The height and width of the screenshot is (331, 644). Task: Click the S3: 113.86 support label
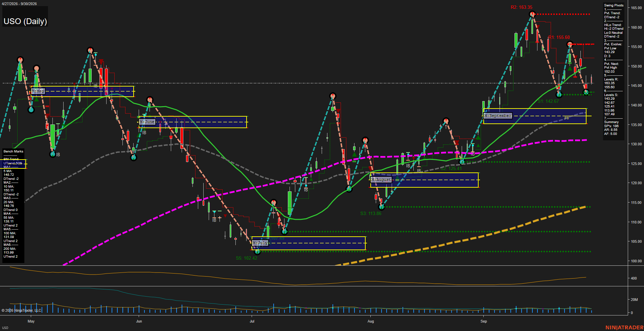371,213
